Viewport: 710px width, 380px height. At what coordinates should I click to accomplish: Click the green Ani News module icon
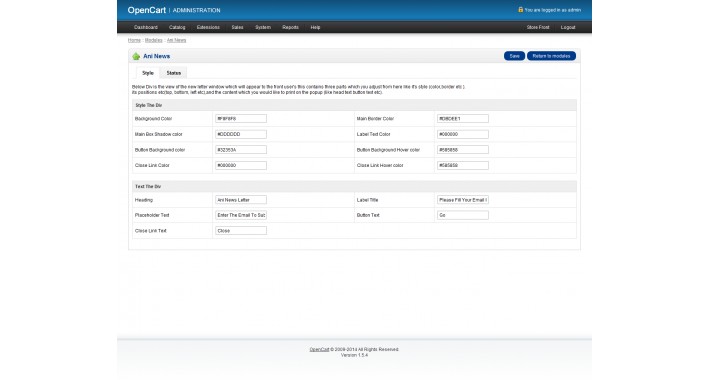click(x=136, y=56)
